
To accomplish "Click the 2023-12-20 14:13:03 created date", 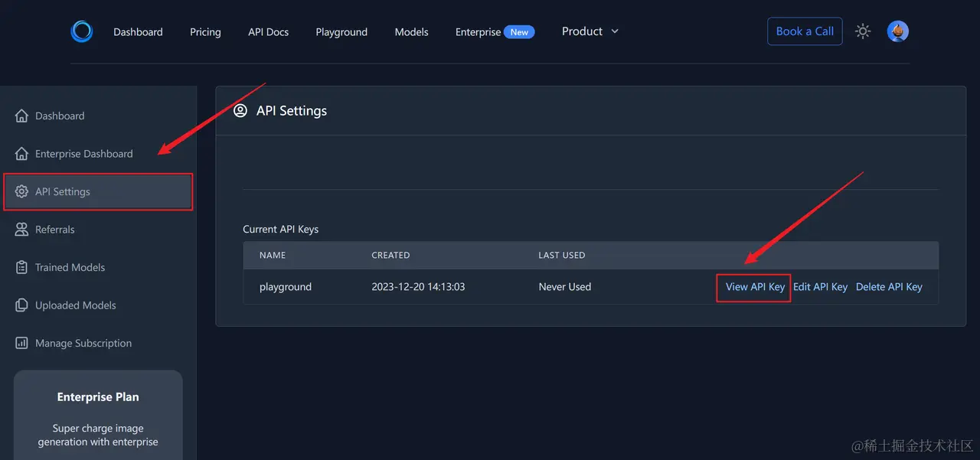I will click(418, 287).
